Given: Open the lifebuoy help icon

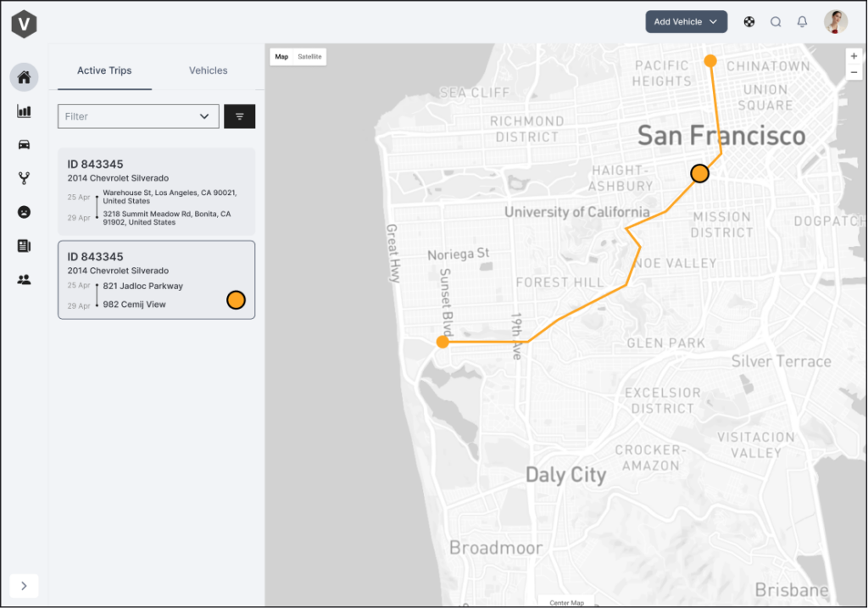Looking at the screenshot, I should pos(749,22).
